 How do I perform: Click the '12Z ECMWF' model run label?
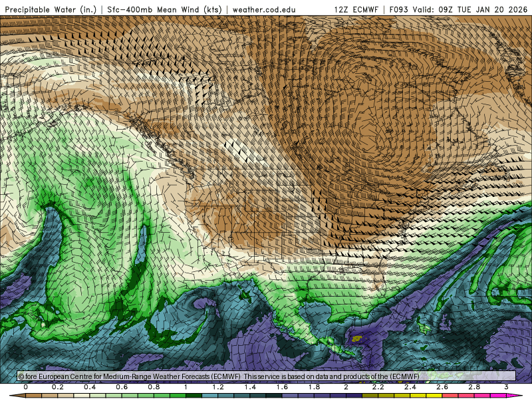tap(356, 10)
